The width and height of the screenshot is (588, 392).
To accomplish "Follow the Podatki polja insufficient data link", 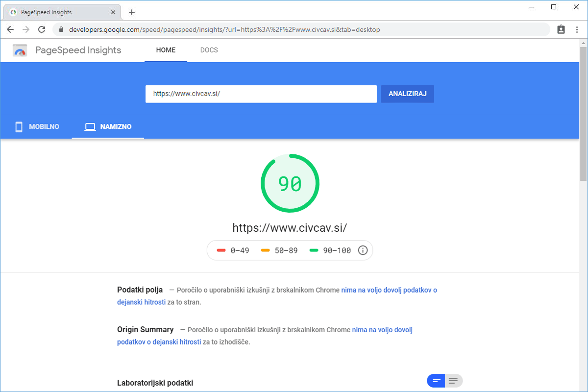I will point(389,290).
